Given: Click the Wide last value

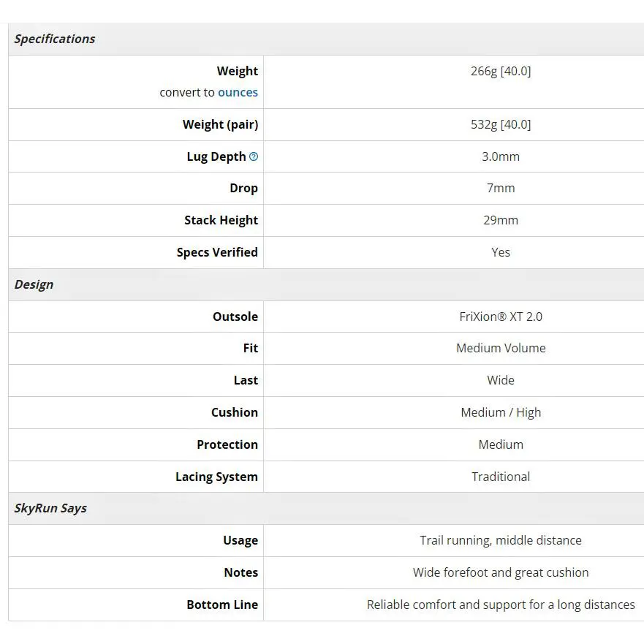Looking at the screenshot, I should pyautogui.click(x=501, y=380).
